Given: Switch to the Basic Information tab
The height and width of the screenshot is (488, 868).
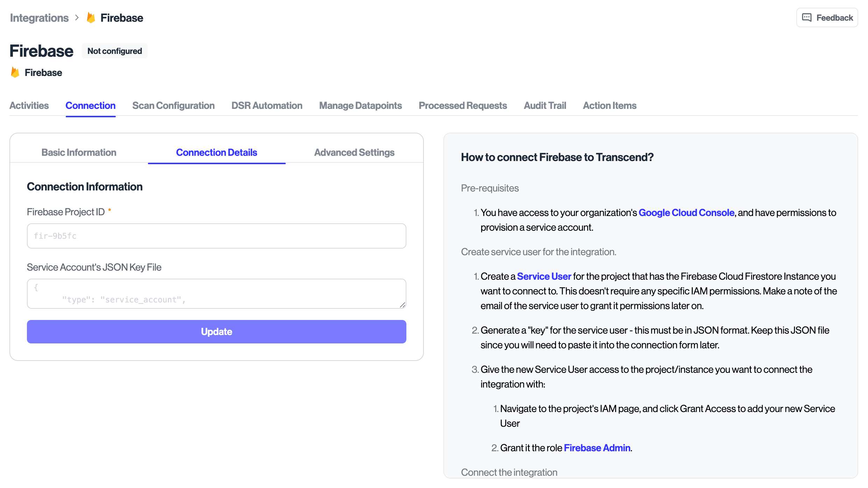Looking at the screenshot, I should pyautogui.click(x=79, y=152).
